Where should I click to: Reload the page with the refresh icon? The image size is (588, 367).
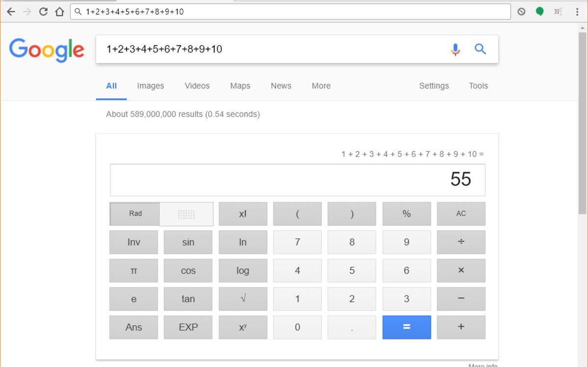pos(43,12)
